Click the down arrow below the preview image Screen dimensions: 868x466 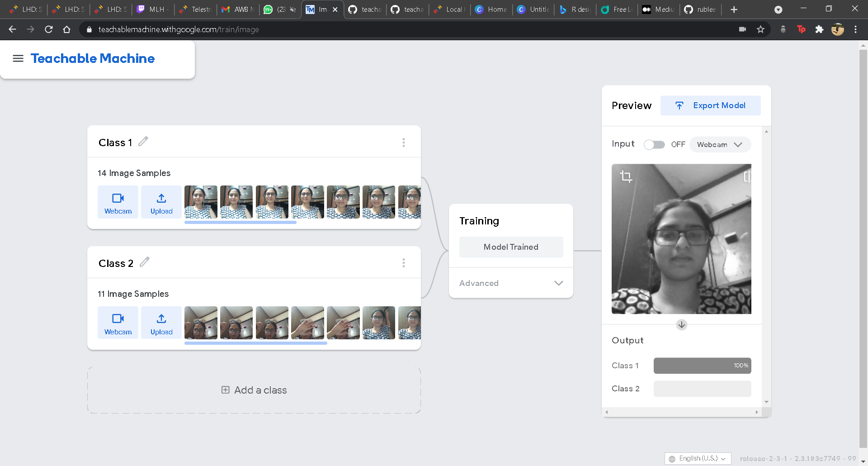pyautogui.click(x=682, y=324)
